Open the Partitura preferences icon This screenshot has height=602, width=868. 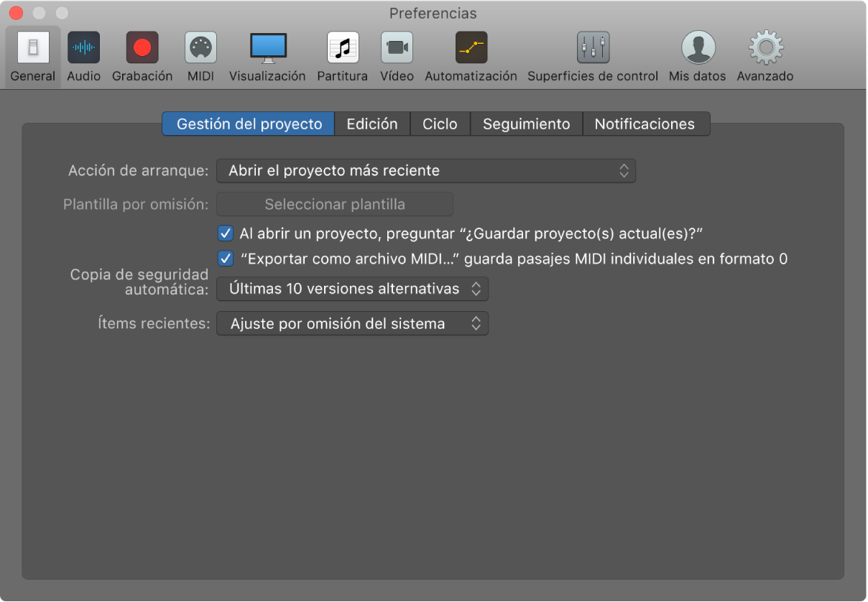[x=342, y=49]
